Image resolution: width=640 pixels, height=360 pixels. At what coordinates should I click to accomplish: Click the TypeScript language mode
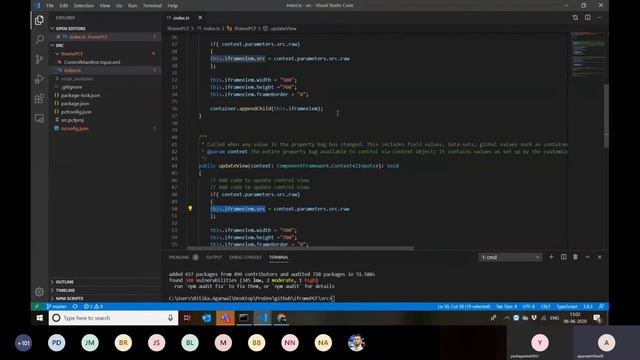[567, 306]
